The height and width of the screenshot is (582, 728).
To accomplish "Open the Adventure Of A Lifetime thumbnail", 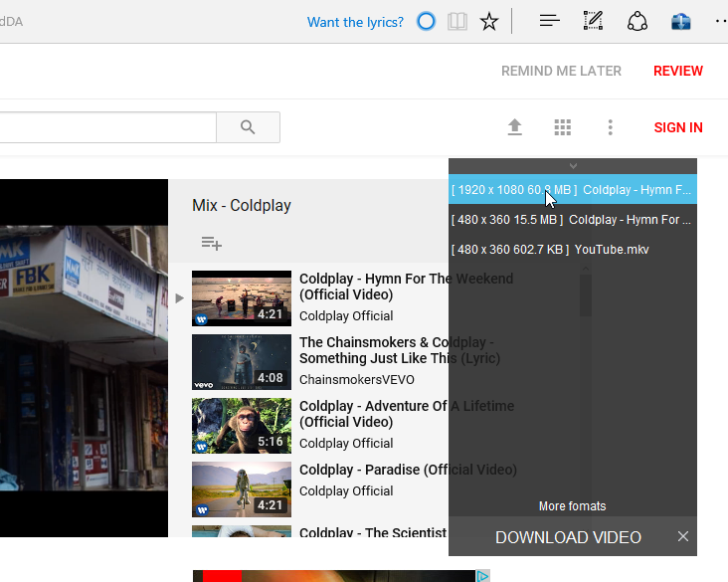I will pyautogui.click(x=242, y=426).
